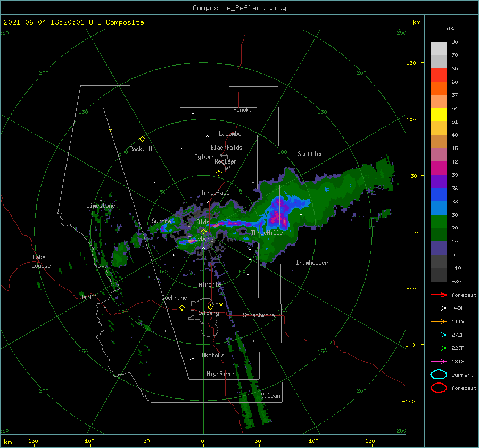This screenshot has height=448, width=479.
Task: Click the ThreeHills town label
Action: click(x=267, y=233)
